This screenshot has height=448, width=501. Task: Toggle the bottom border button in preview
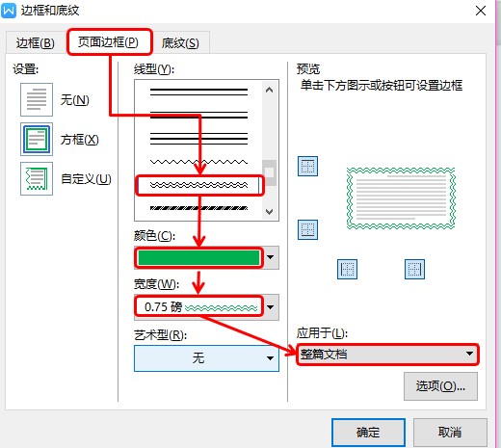tap(307, 229)
